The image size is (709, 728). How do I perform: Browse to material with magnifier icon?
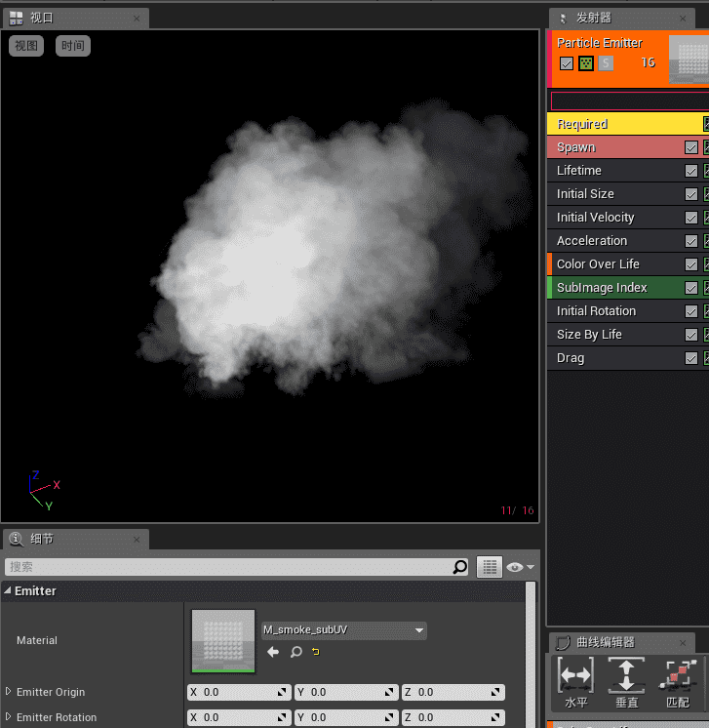pos(295,652)
